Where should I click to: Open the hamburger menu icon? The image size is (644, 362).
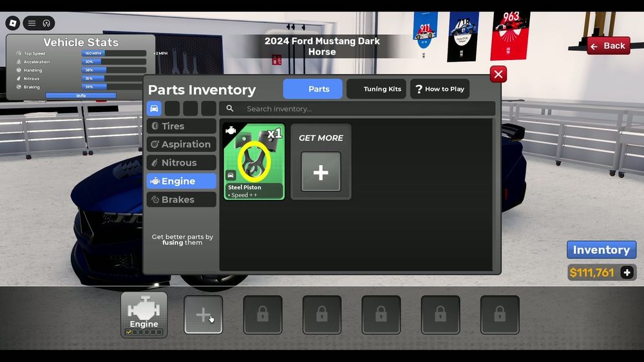pyautogui.click(x=32, y=23)
